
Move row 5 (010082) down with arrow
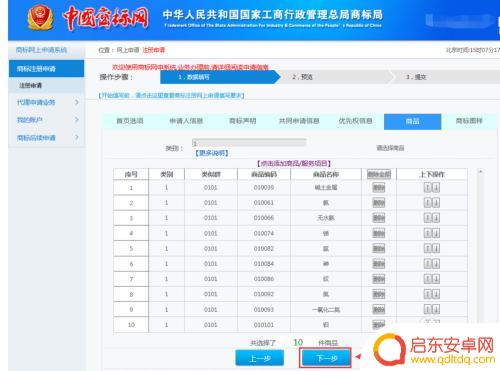coord(436,248)
